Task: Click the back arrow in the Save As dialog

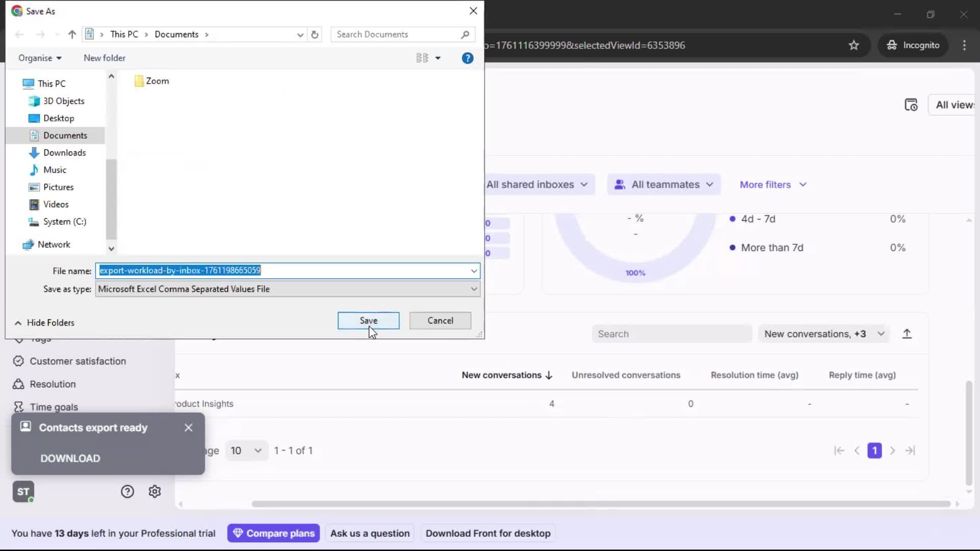Action: click(19, 34)
